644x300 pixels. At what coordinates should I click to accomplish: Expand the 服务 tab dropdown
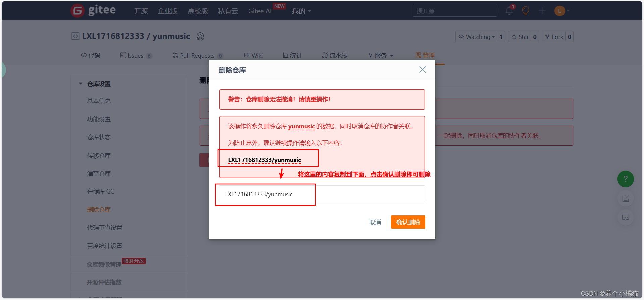point(380,55)
